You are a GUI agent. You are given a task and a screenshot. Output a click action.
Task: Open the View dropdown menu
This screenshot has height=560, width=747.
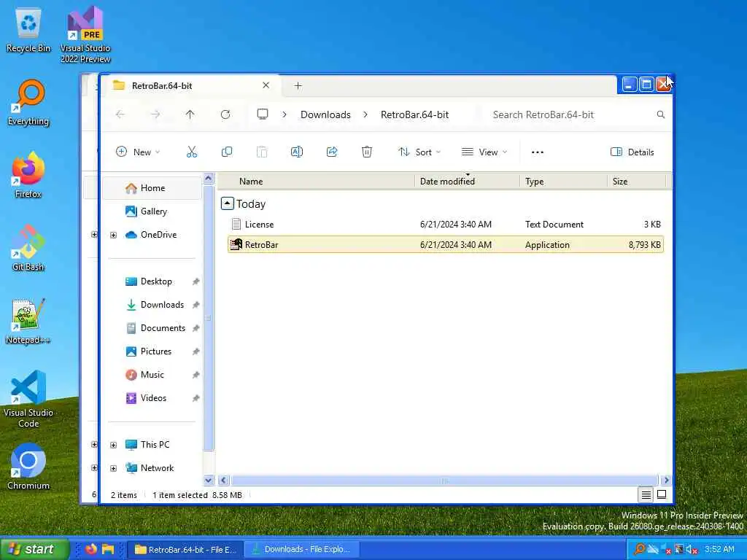(x=484, y=152)
